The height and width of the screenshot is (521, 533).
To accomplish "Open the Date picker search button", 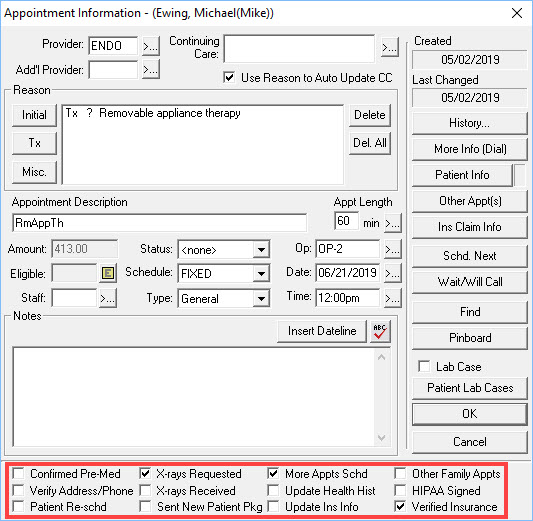I will [393, 273].
